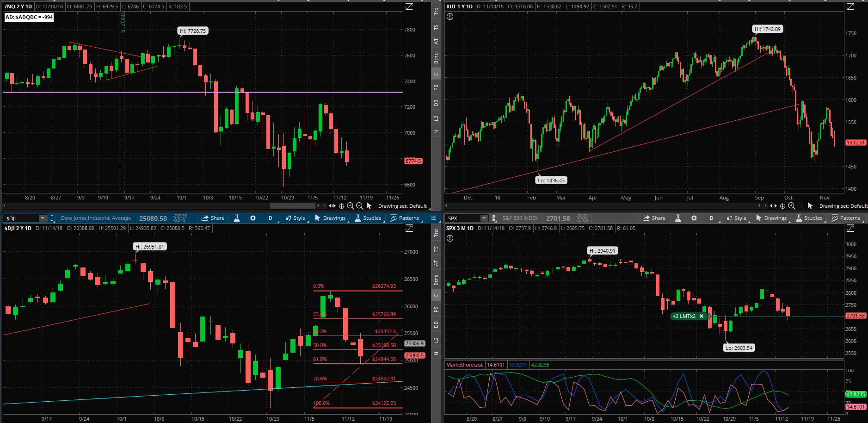Open the flask icon in $DJI toolbar

[237, 218]
